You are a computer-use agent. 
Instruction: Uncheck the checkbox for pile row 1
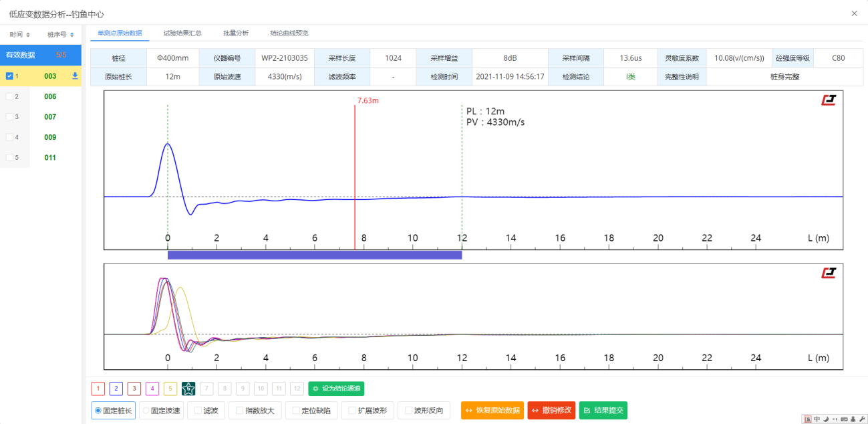point(9,76)
